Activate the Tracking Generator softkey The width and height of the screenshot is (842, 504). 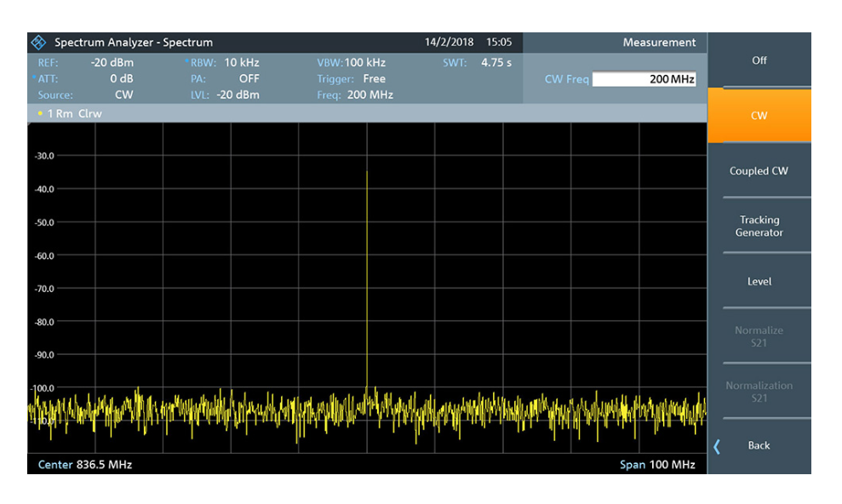(x=759, y=226)
